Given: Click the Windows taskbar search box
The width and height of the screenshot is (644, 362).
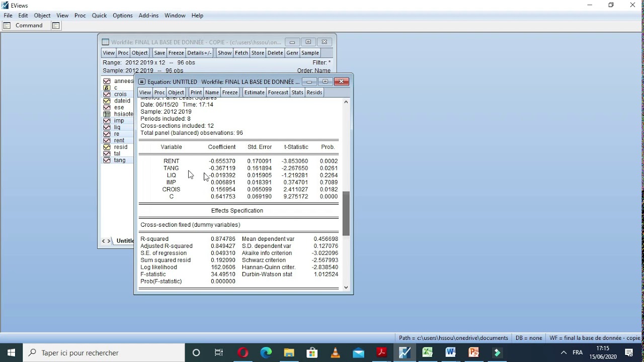Looking at the screenshot, I should [x=104, y=352].
